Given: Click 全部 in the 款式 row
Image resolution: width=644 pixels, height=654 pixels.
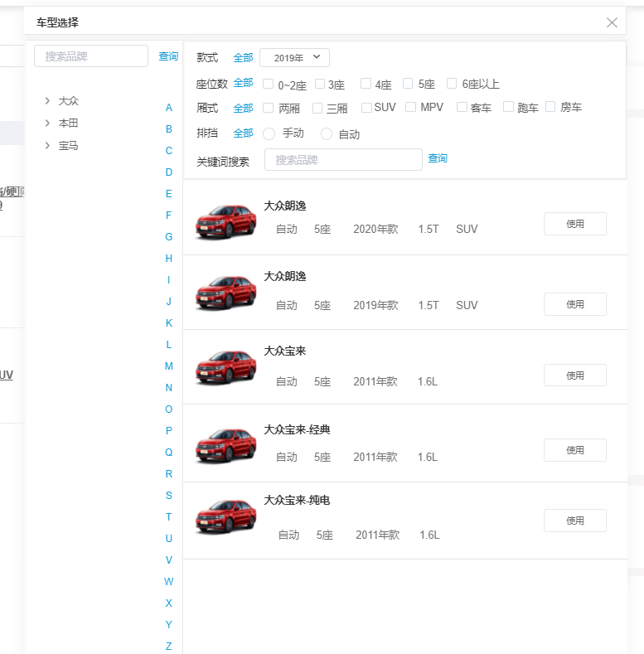Looking at the screenshot, I should tap(243, 57).
